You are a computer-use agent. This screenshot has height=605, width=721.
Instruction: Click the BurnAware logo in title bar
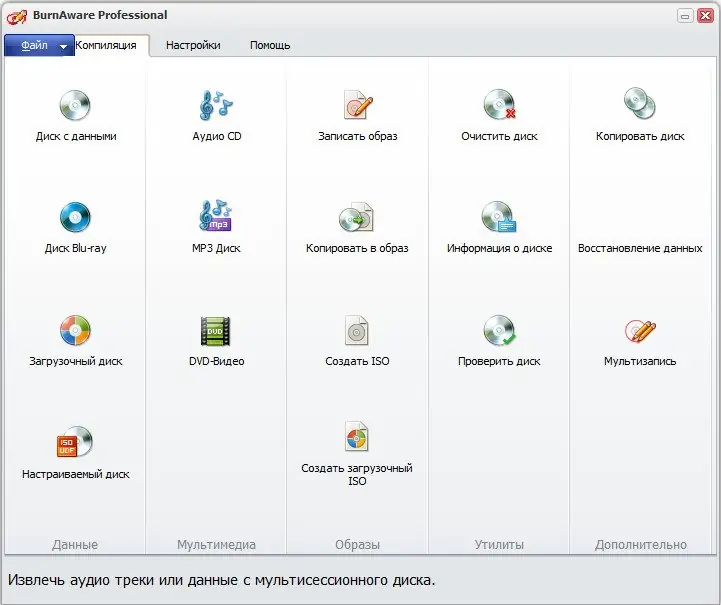pyautogui.click(x=17, y=16)
